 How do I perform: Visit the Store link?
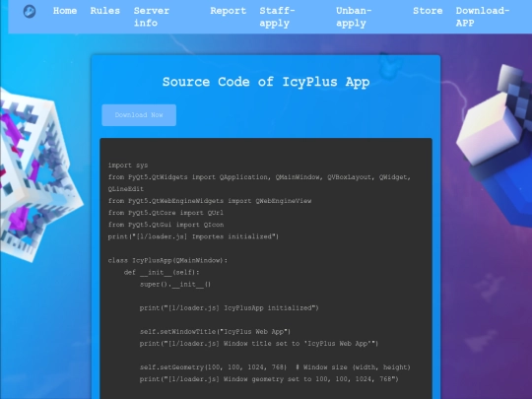[x=428, y=11]
